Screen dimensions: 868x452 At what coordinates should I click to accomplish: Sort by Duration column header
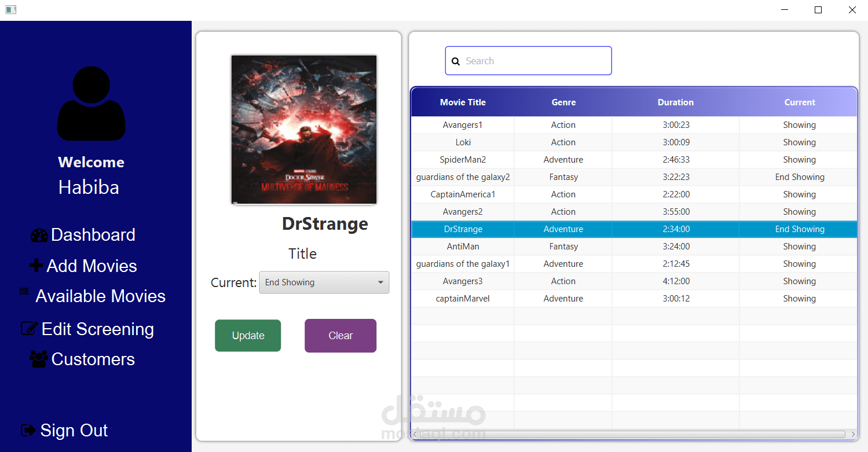click(676, 102)
